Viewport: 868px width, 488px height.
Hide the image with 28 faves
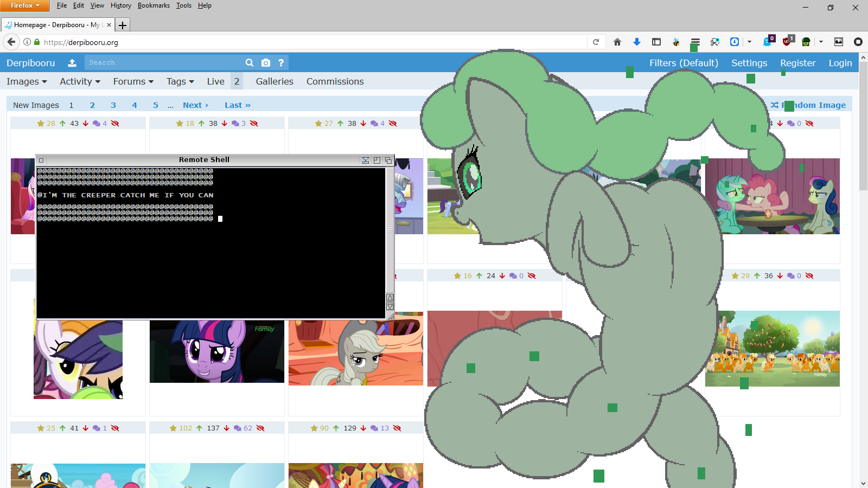pyautogui.click(x=115, y=124)
